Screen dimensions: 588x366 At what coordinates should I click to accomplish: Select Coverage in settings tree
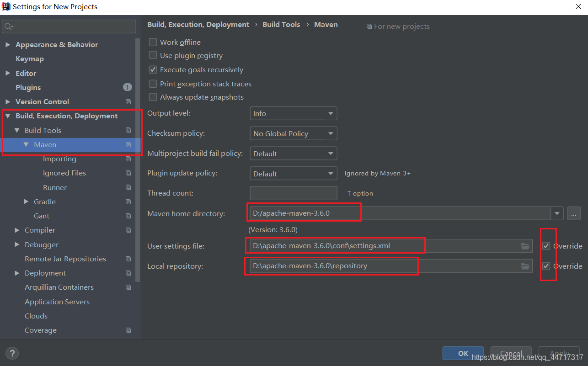41,330
